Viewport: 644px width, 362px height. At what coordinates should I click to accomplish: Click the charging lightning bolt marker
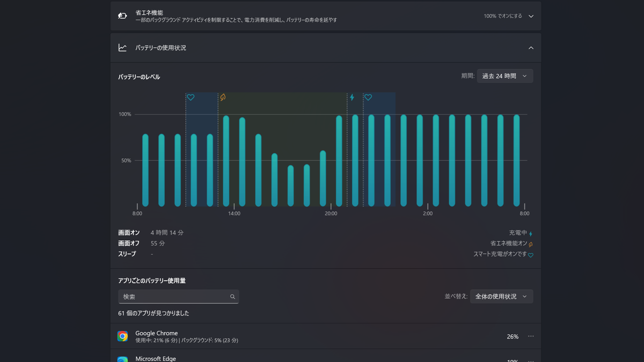352,98
